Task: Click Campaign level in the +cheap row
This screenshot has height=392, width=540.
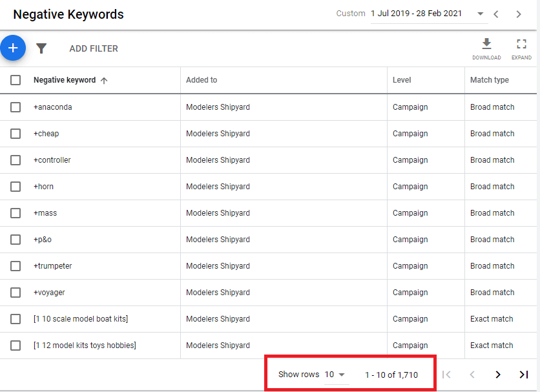Action: (x=410, y=134)
